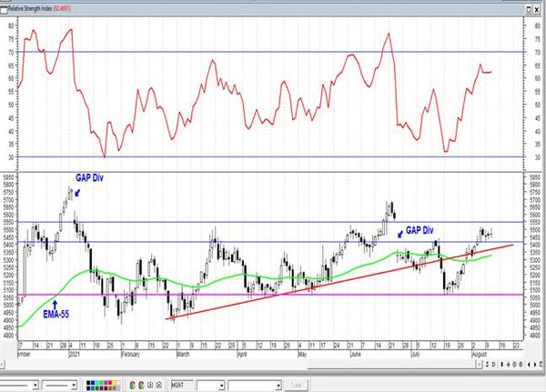Click the four-way move crosshair icon
This screenshot has height=392, width=546.
tap(509, 365)
